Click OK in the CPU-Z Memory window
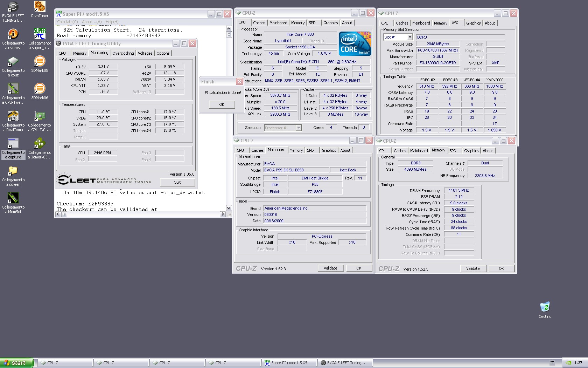This screenshot has width=588, height=368. (501, 268)
